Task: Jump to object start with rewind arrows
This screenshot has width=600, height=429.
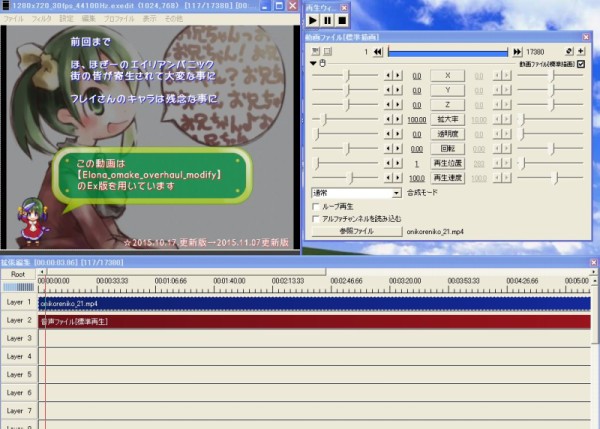Action: 378,52
